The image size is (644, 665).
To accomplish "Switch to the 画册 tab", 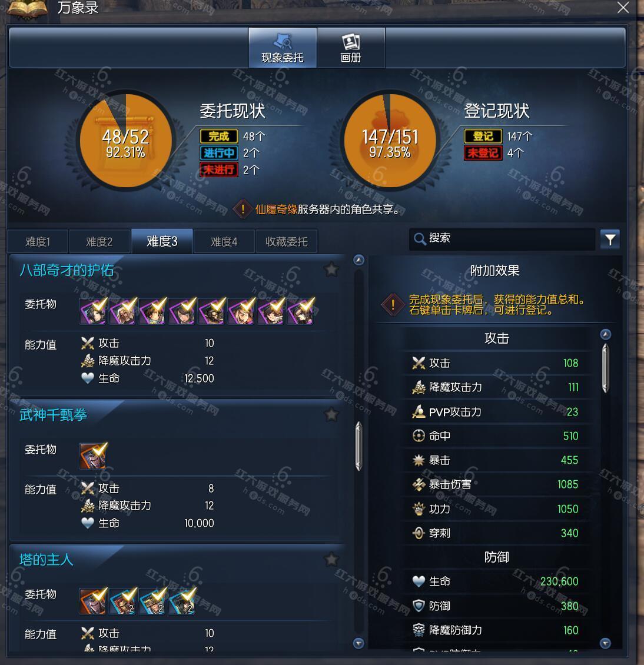I will coord(351,48).
